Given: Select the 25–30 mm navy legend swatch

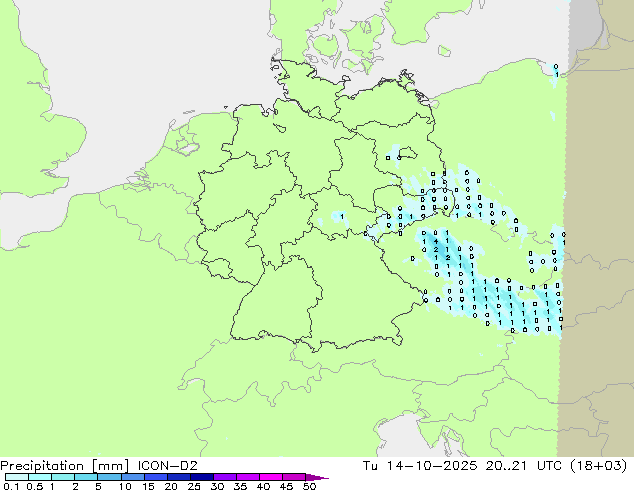Looking at the screenshot, I should [201, 477].
